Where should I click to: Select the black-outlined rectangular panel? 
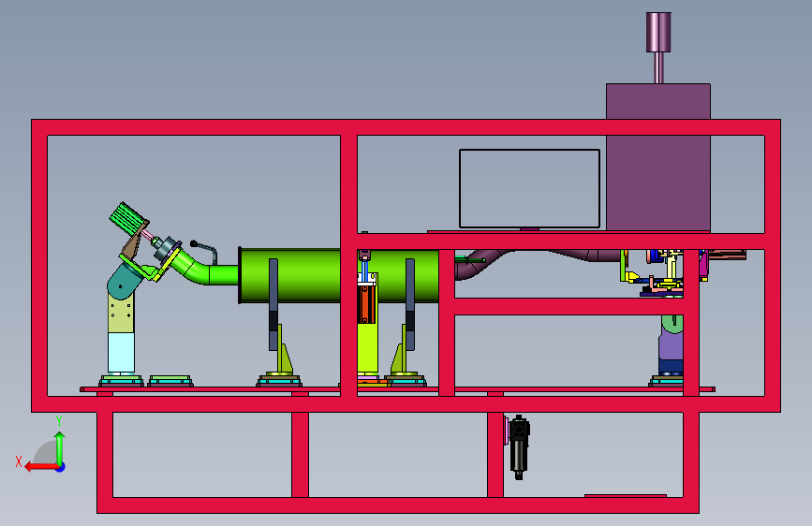(x=529, y=188)
